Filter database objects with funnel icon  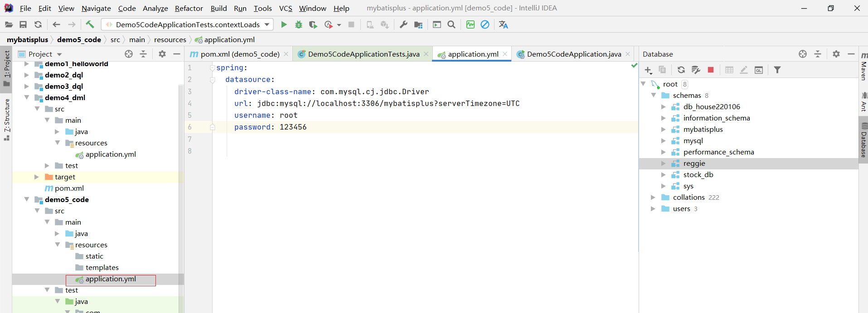click(777, 70)
